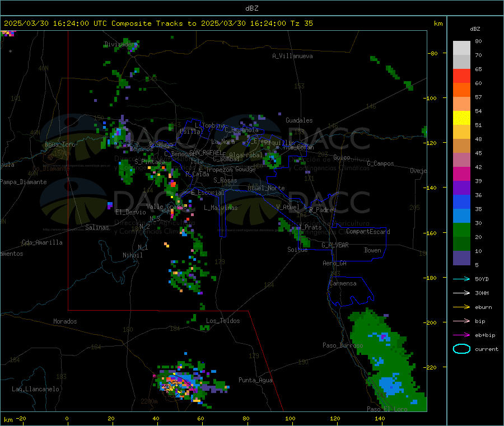Select the light gray 70-80 dBZ swatch

[461, 48]
